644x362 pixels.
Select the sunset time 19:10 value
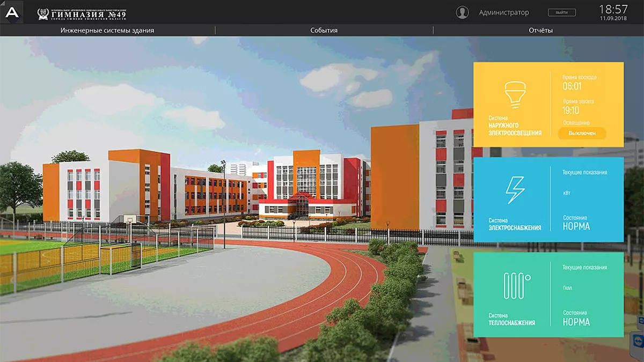[x=571, y=110]
